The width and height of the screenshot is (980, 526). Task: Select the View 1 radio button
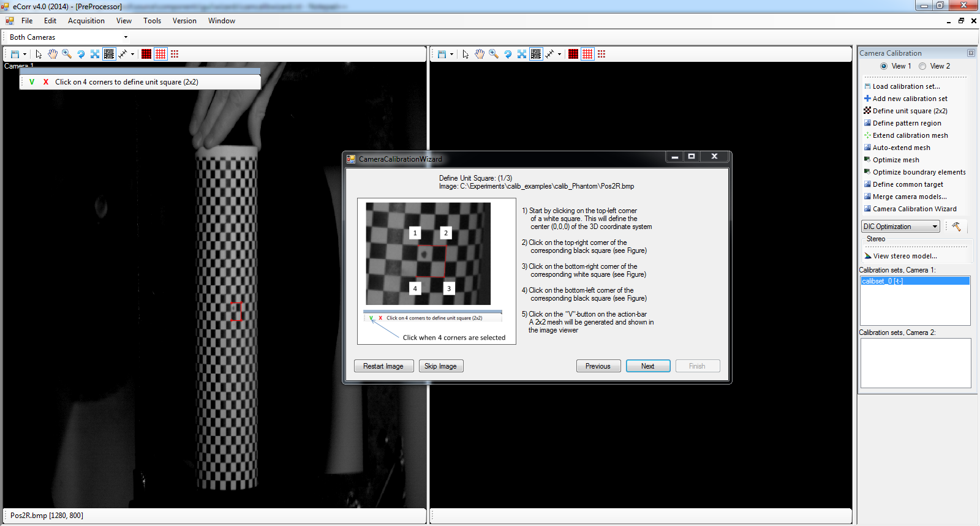coord(884,66)
